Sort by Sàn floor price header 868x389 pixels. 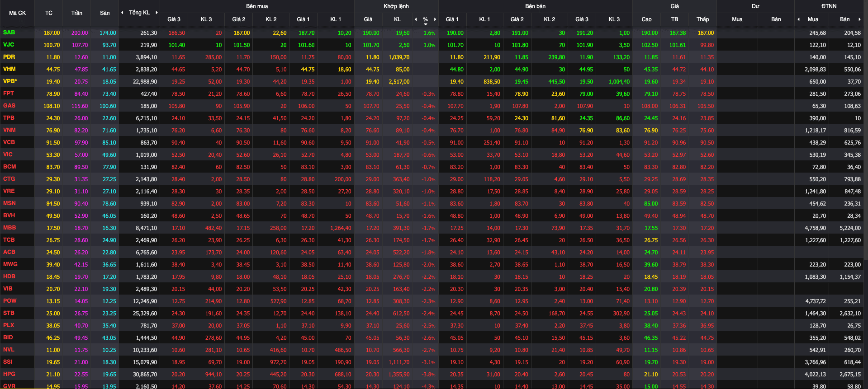[105, 13]
